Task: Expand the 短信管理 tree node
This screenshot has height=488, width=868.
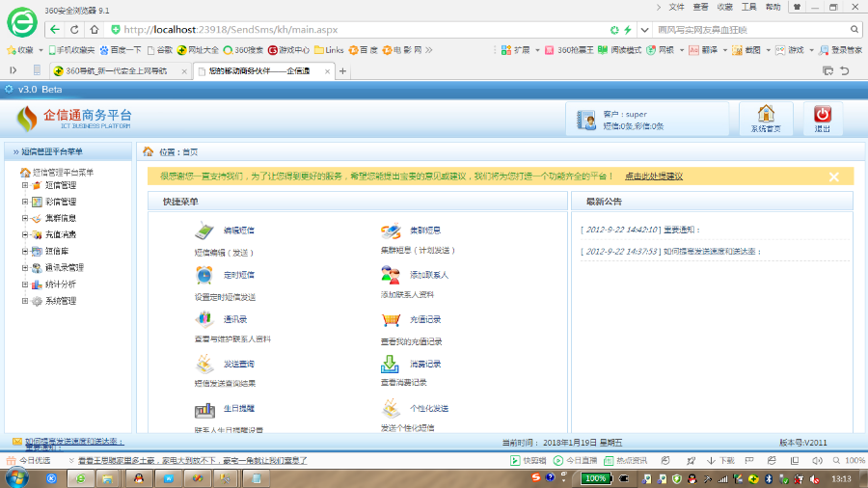Action: tap(25, 185)
